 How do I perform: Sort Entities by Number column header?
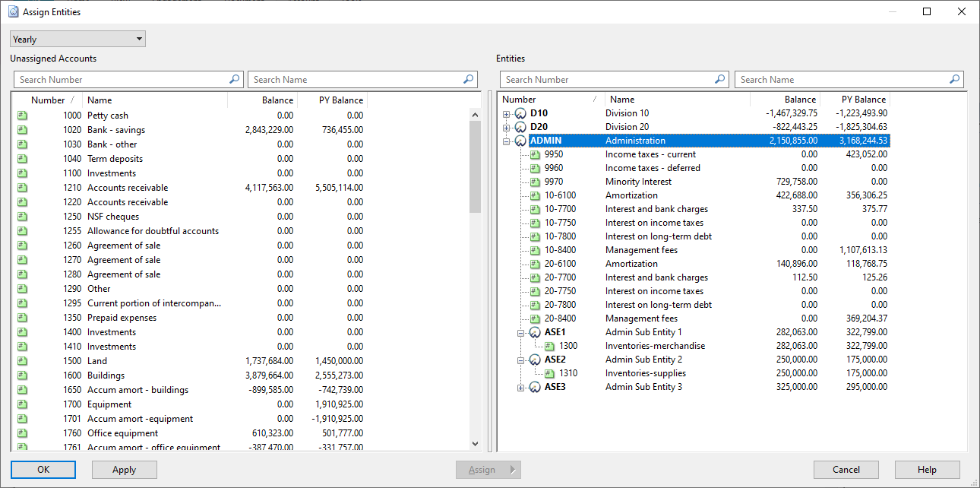tap(552, 100)
